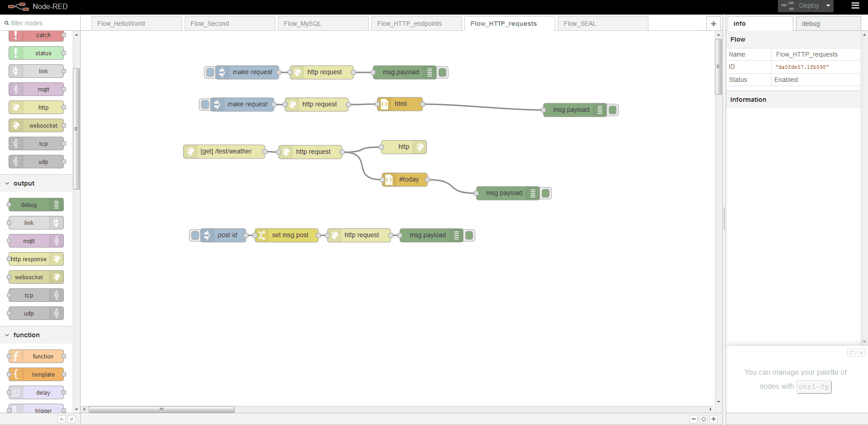Refresh the tips panel
The height and width of the screenshot is (425, 868).
[851, 353]
